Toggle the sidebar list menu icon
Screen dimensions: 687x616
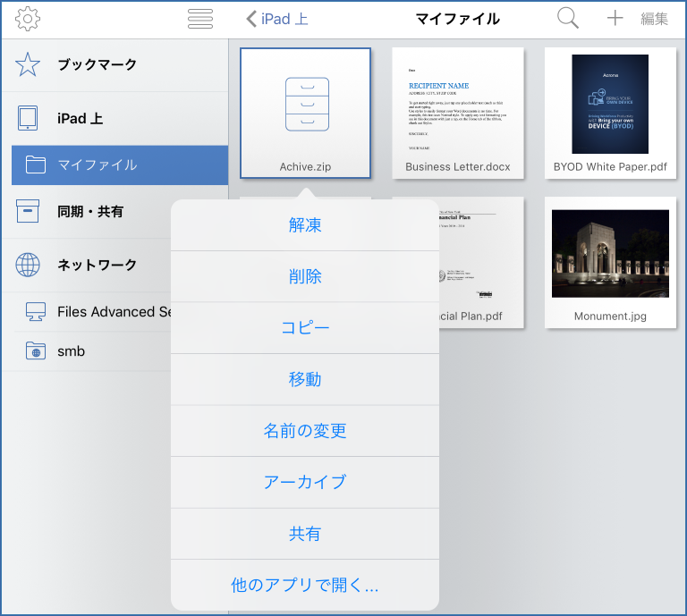(200, 19)
